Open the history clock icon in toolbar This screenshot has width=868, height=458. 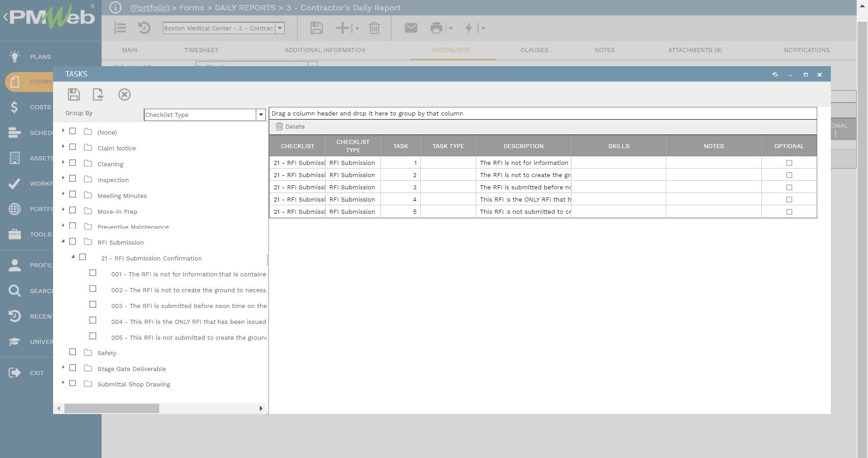[144, 28]
